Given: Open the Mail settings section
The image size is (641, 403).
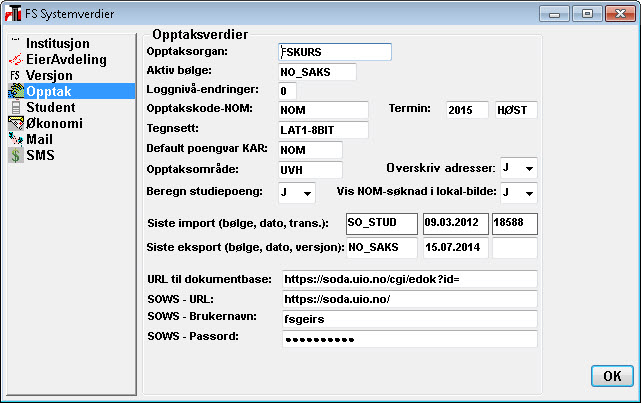Looking at the screenshot, I should 39,139.
